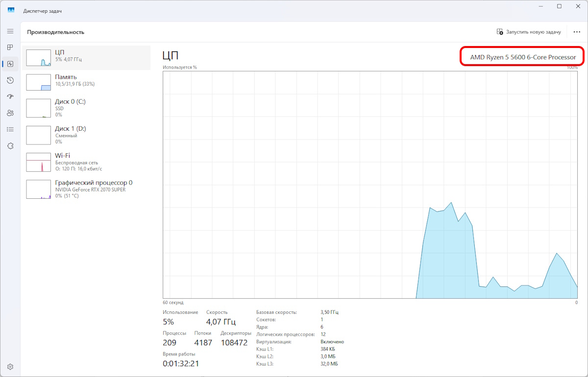Open the hamburger navigation menu

click(10, 31)
